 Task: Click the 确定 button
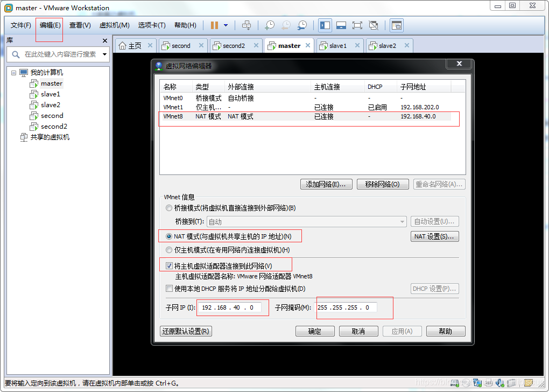click(x=315, y=331)
